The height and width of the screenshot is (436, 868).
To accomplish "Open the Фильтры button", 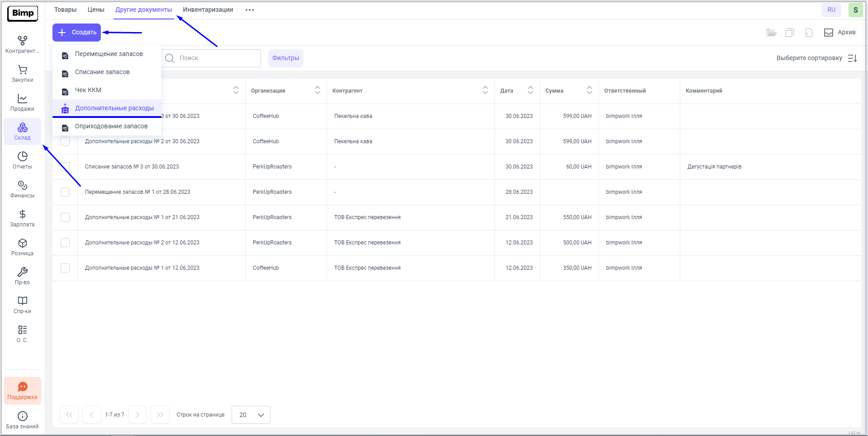I will coord(285,58).
